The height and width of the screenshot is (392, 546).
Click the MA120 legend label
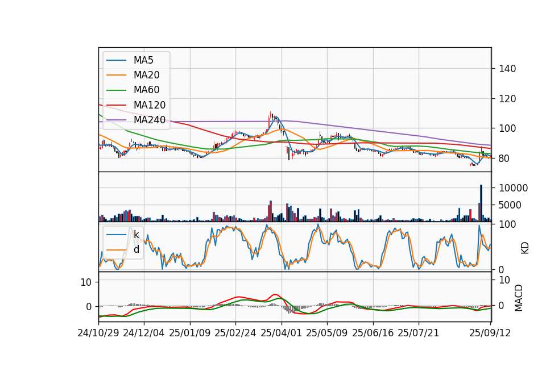click(x=150, y=105)
